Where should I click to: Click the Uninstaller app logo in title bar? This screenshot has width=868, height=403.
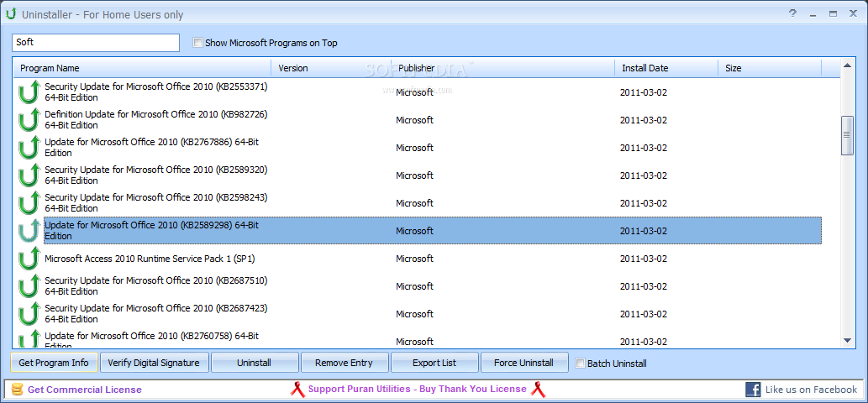11,14
